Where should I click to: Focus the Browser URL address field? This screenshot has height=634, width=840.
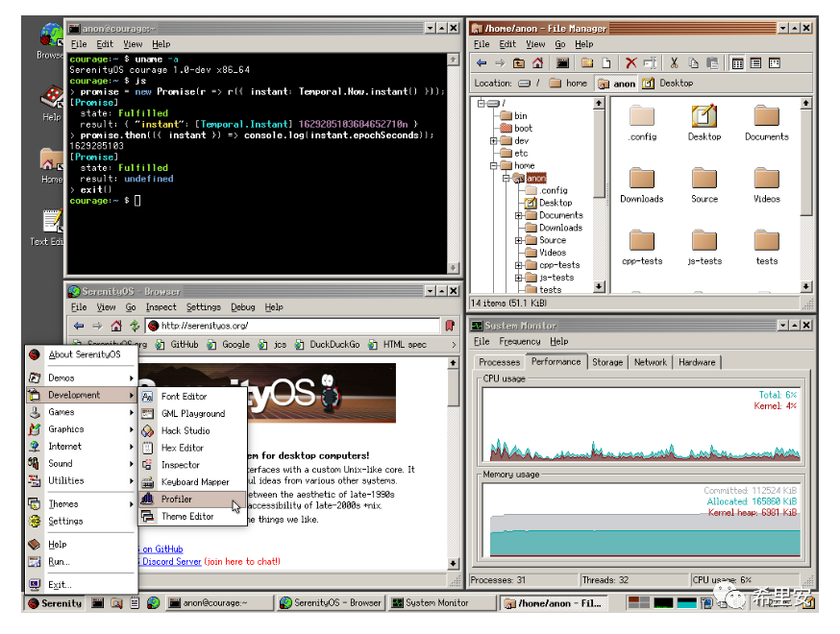pyautogui.click(x=292, y=326)
